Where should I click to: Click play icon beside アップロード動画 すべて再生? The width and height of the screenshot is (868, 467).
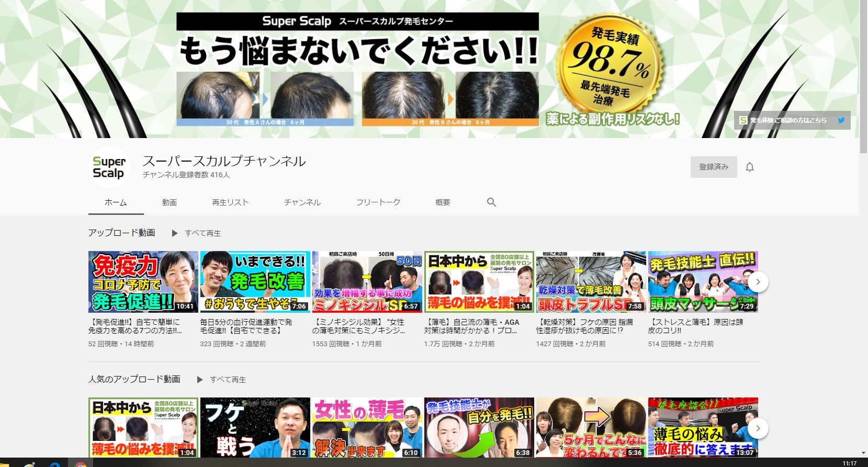point(175,233)
